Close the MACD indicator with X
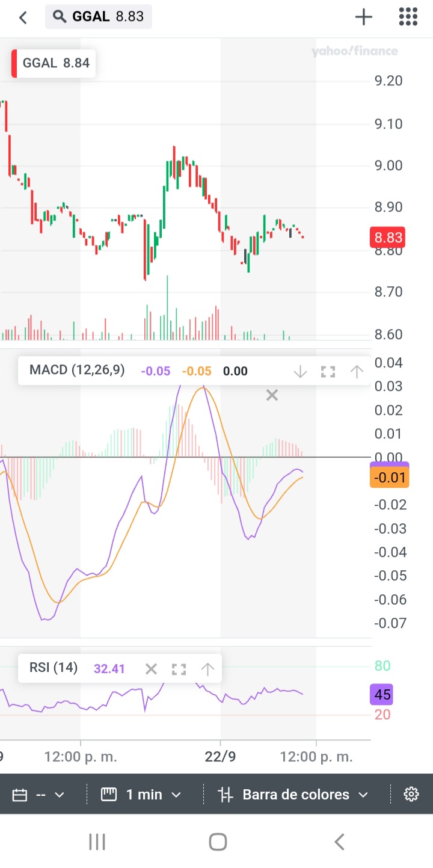The height and width of the screenshot is (868, 433). click(x=272, y=395)
